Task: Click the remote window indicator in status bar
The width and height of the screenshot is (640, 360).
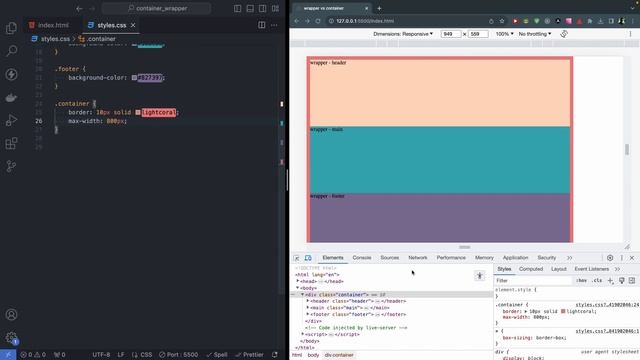Action: (8, 355)
